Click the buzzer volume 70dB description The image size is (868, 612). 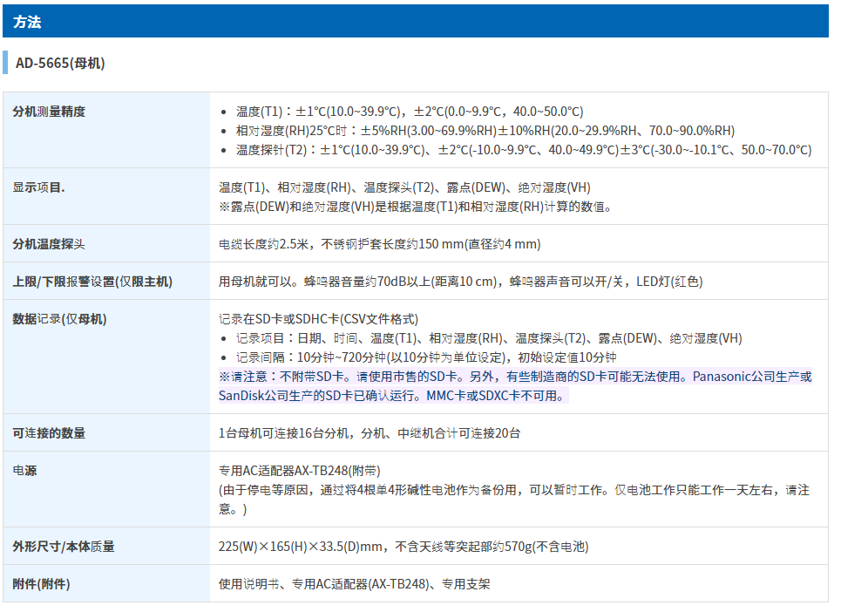click(460, 282)
